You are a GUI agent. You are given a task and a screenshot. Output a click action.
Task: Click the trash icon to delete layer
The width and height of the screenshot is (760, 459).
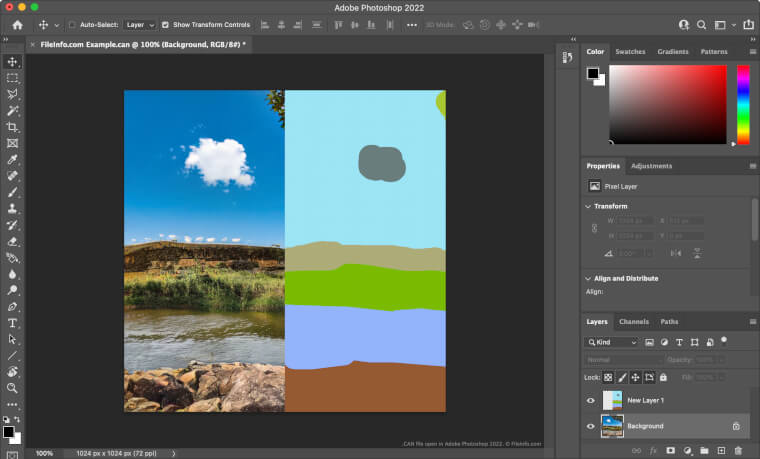click(737, 451)
